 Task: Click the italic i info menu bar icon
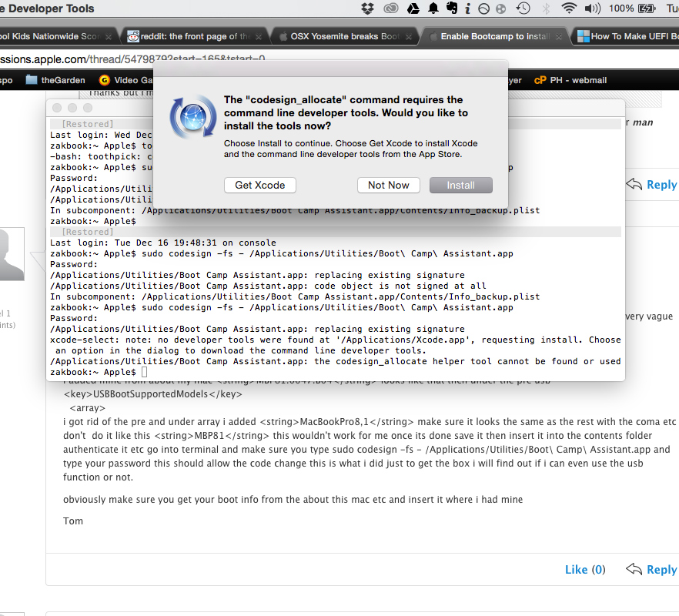point(468,8)
